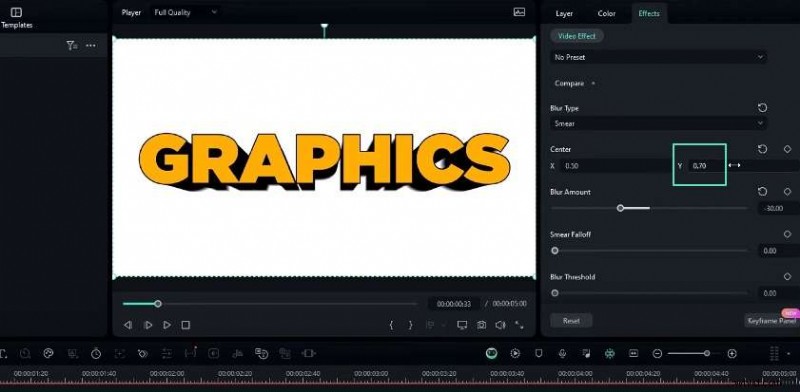This screenshot has height=392, width=800.
Task: Enter fullscreen preview with expand arrows
Action: [519, 325]
